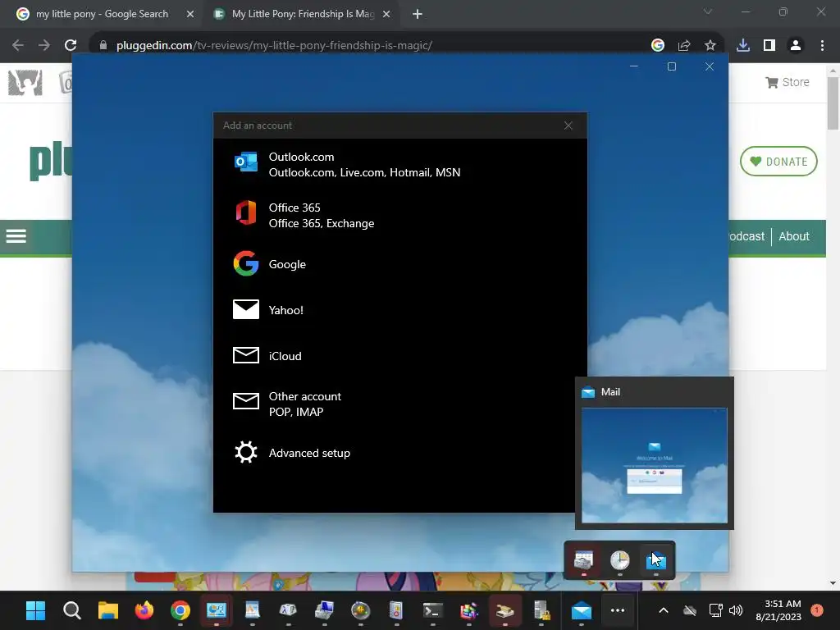Bookmark this page with star icon

[710, 45]
